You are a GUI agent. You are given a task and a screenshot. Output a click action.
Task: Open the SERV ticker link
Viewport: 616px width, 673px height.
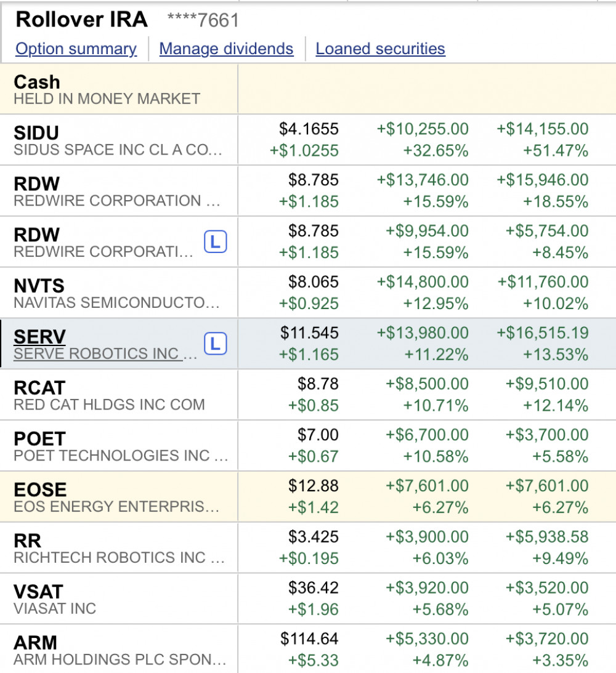point(39,337)
